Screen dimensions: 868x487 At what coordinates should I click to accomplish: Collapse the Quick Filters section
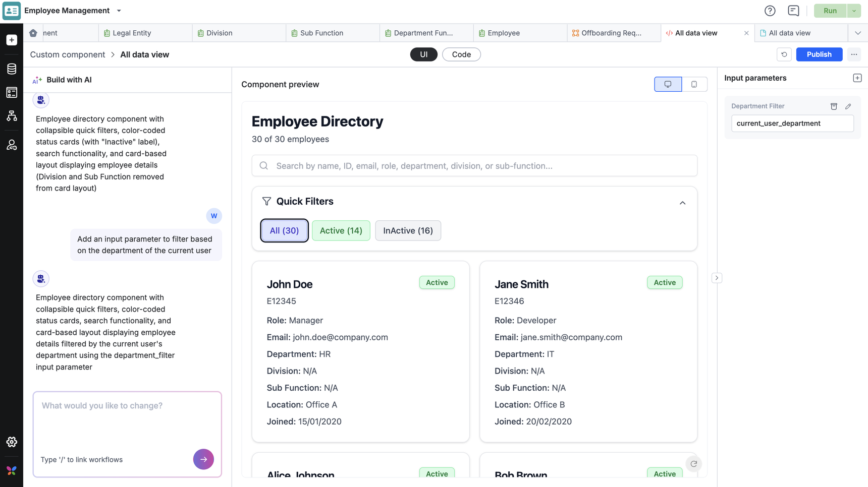(682, 203)
